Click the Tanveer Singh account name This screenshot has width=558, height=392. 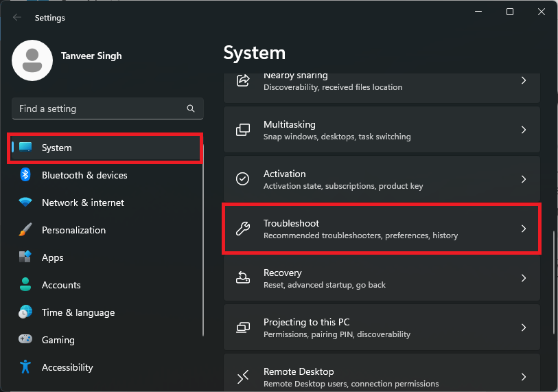coord(91,56)
